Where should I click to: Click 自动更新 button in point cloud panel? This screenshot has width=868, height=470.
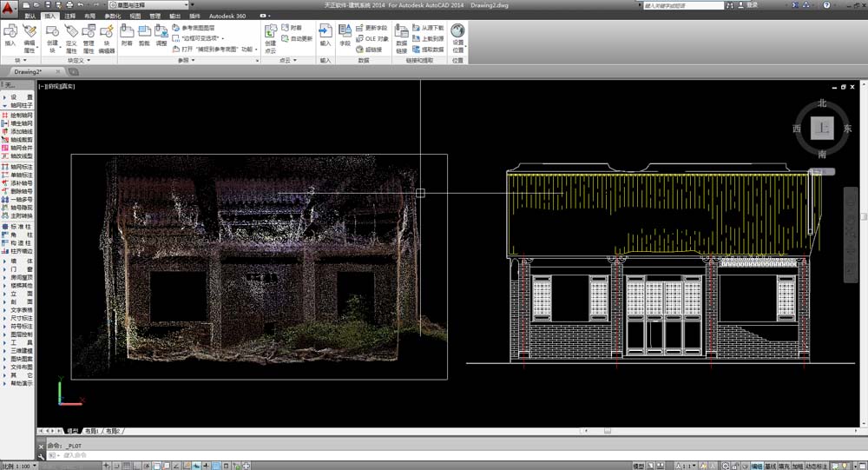click(297, 39)
